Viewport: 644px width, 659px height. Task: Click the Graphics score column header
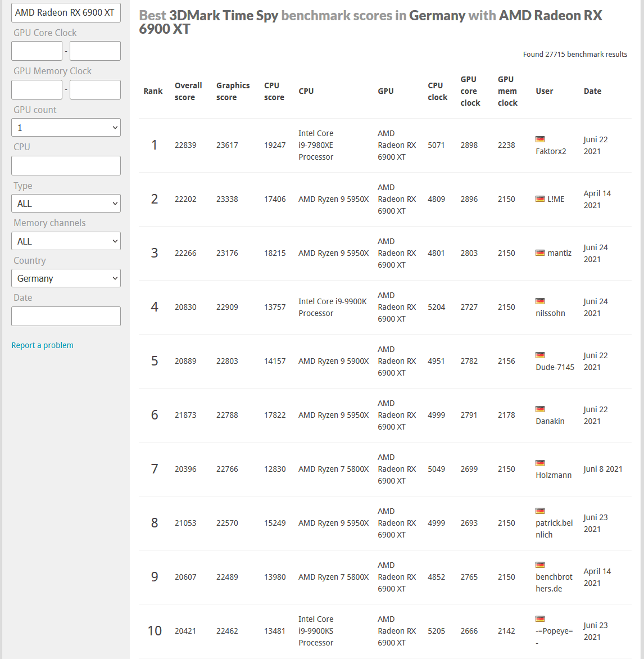click(233, 91)
